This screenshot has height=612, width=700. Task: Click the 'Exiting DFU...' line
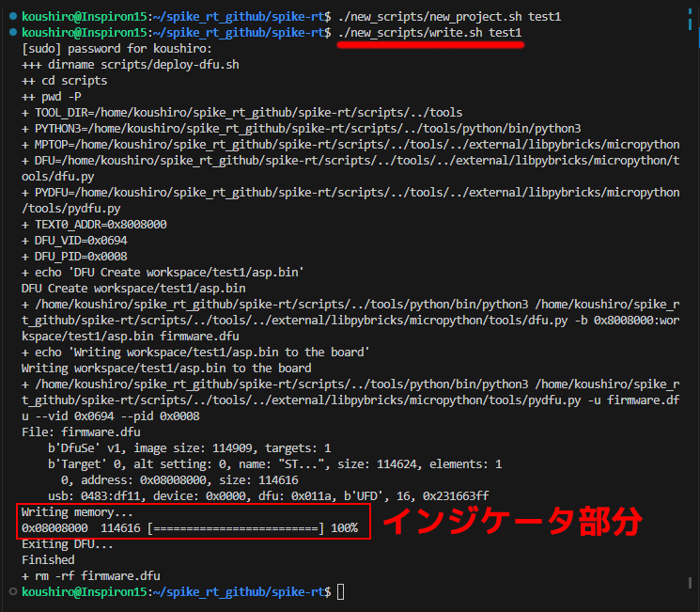pos(68,544)
